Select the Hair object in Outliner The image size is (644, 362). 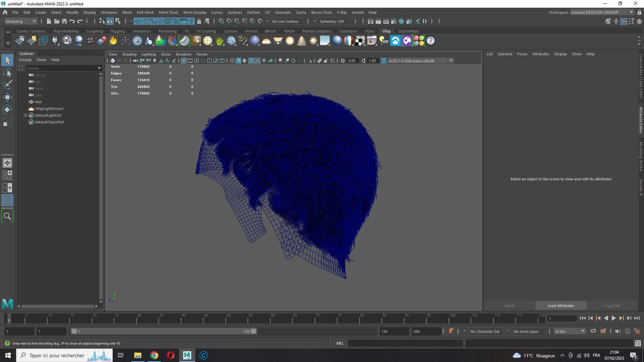coord(38,102)
